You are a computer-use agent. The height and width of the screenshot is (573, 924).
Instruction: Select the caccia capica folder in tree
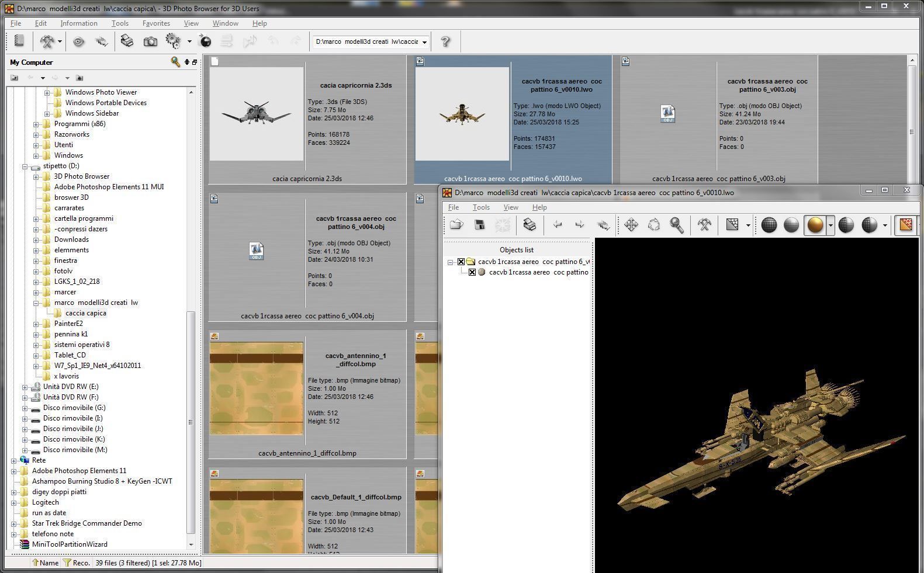coord(86,313)
